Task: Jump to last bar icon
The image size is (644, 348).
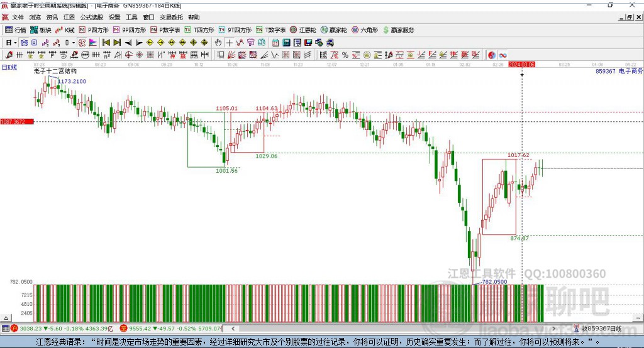Action: point(117,43)
